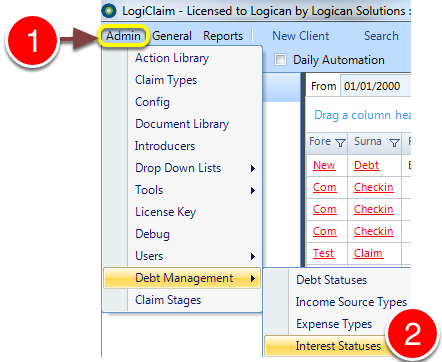
Task: Select Debug menu entry
Action: [182, 234]
